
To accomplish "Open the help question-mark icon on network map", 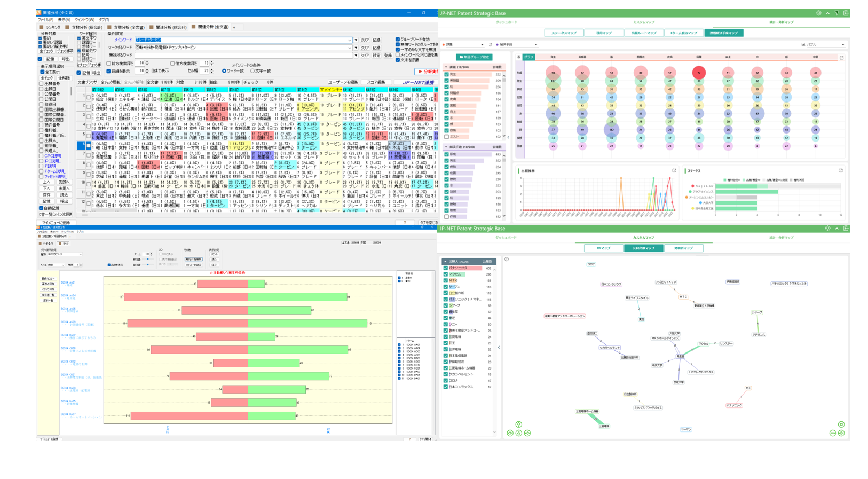I will point(507,260).
